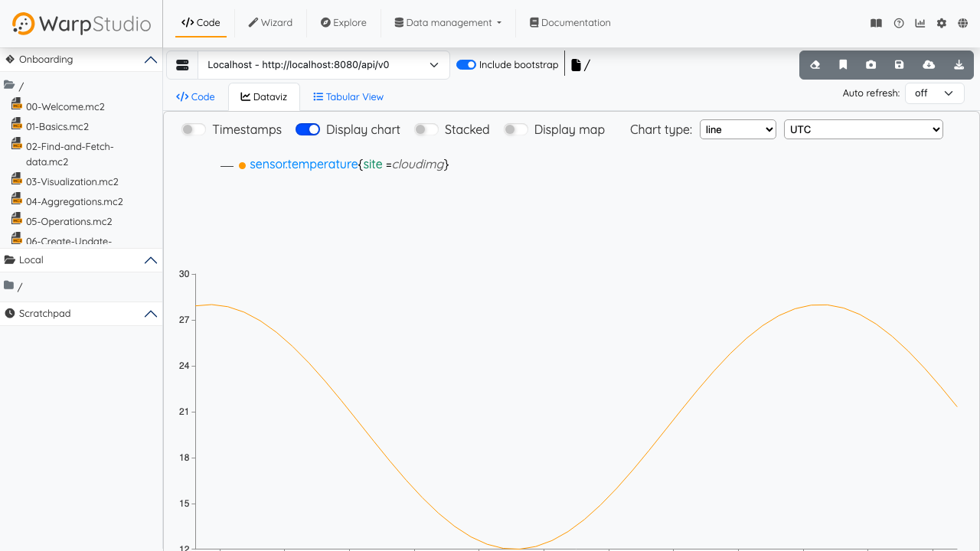This screenshot has width=980, height=551.
Task: Toggle the Timestamps switch
Action: point(193,129)
